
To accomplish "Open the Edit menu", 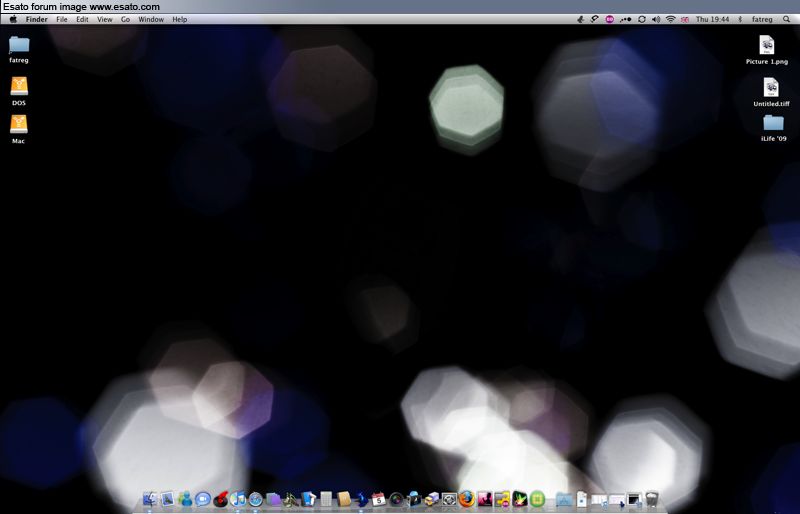I will 82,19.
